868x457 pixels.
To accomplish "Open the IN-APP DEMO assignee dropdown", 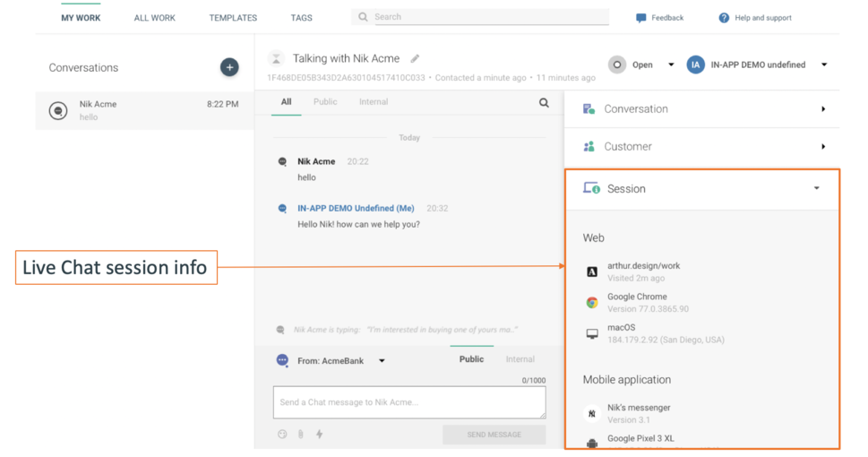I will point(823,65).
